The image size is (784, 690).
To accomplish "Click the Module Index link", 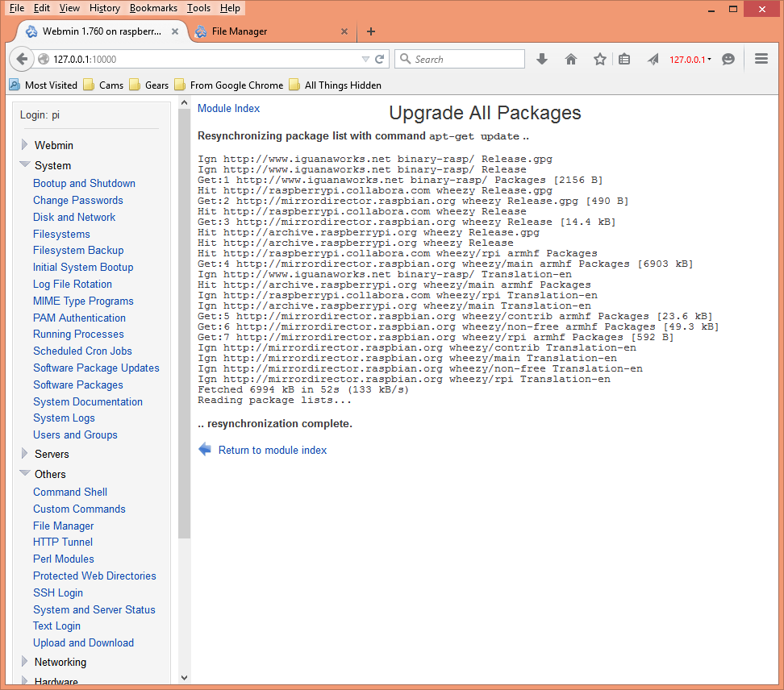I will (228, 108).
